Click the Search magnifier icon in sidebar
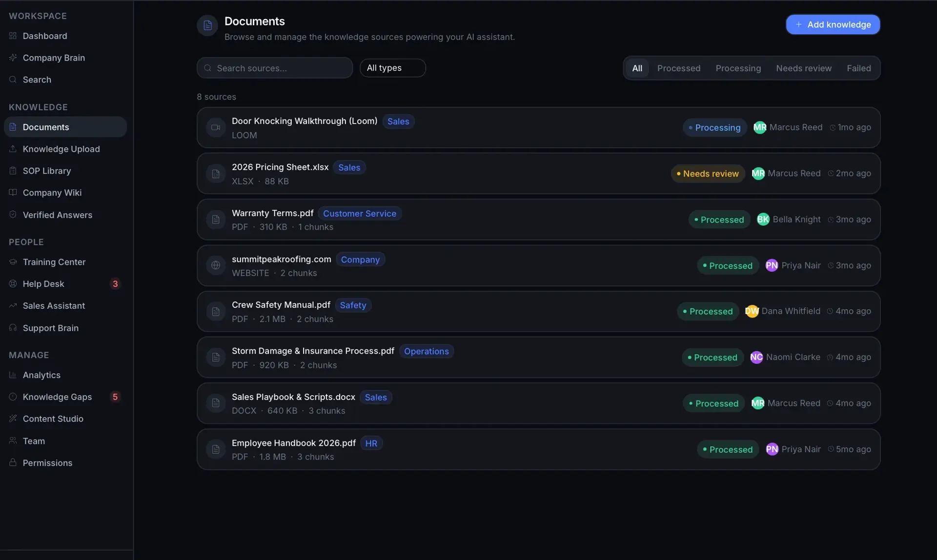 coord(13,80)
